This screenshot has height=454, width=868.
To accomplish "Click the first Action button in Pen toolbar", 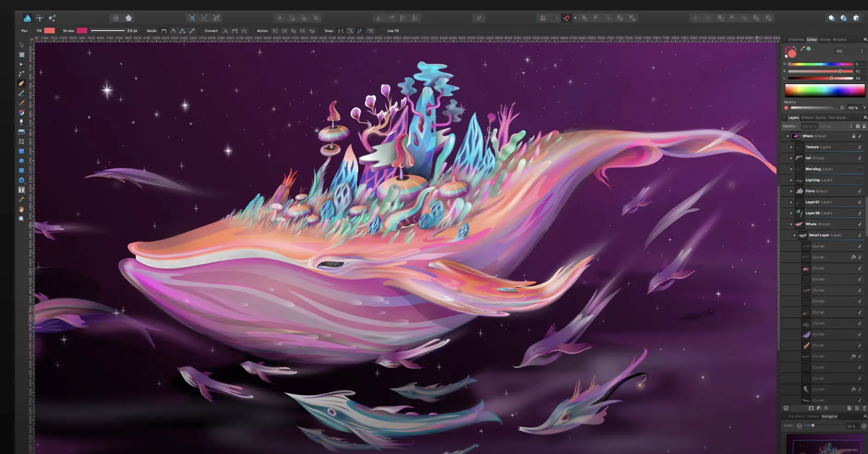I will point(275,31).
